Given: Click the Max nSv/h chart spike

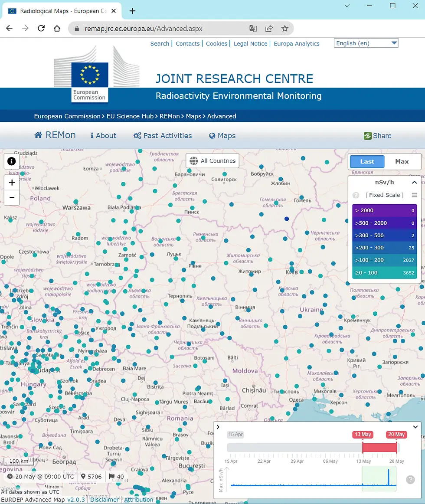Looking at the screenshot, I should pos(388,477).
